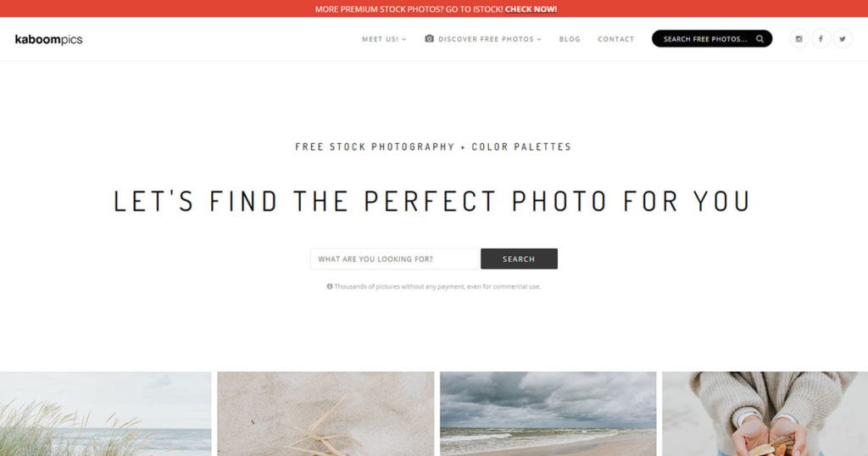This screenshot has height=456, width=868.
Task: Follow the Check Now! banner link
Action: (x=531, y=8)
